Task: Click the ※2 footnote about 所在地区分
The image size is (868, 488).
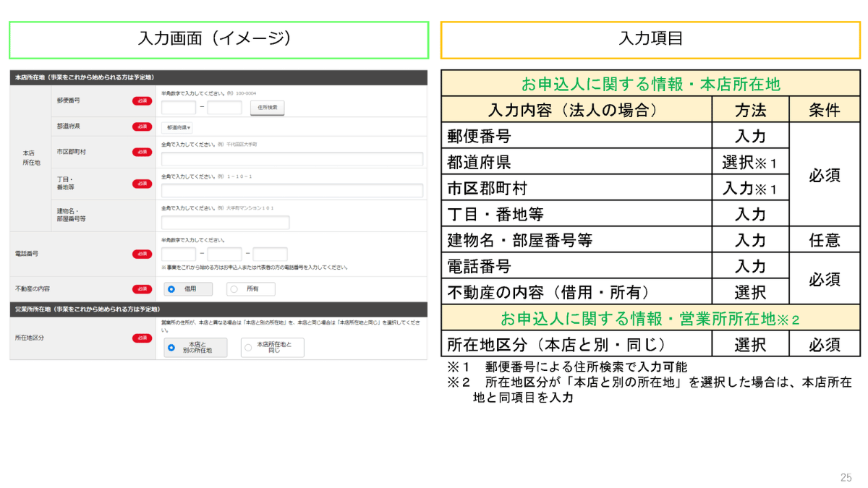Action: pos(650,390)
